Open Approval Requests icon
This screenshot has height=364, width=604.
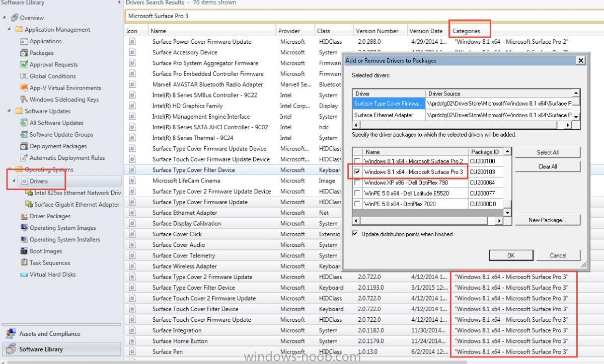coord(24,64)
